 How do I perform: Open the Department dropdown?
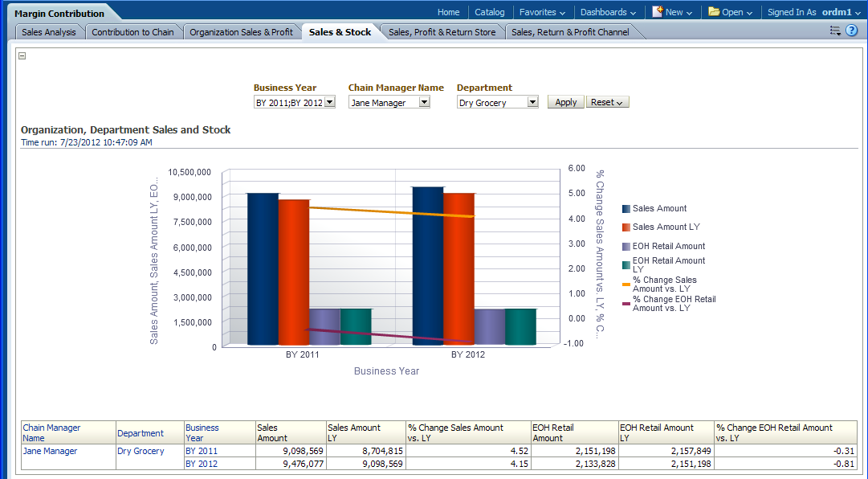(532, 102)
